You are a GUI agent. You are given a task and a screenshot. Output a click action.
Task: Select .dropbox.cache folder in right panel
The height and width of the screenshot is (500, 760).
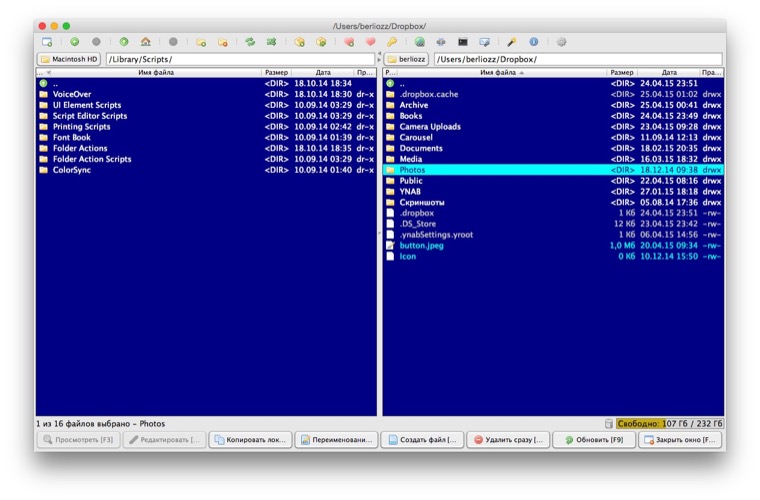click(553, 94)
